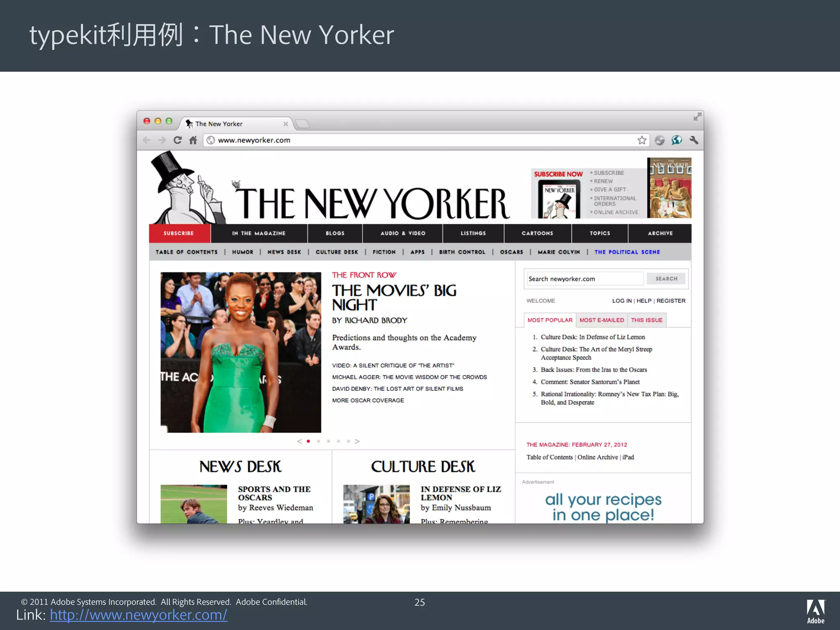Go to Culture Desk subnav link
The image size is (840, 630).
(337, 252)
